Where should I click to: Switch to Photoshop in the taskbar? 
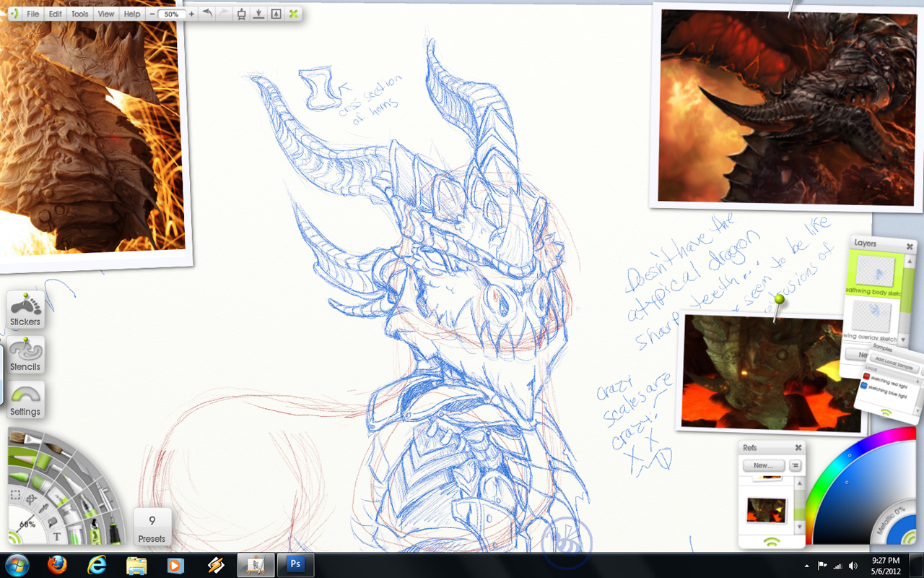tap(295, 564)
